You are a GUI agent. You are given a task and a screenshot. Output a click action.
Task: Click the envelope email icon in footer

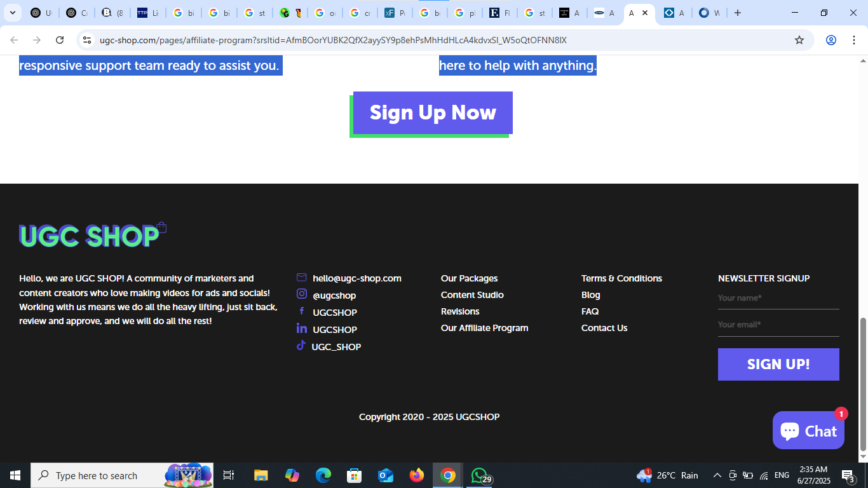(302, 278)
